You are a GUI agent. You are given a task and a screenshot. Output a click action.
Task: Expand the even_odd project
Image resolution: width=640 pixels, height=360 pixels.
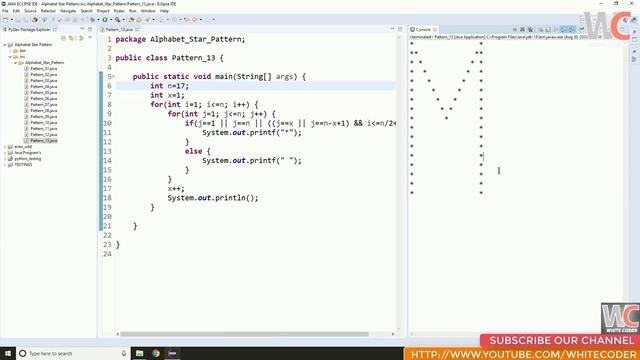[5, 147]
